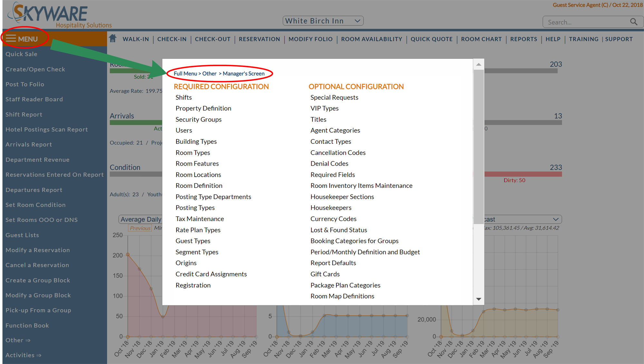Open the Average Daily chart dropdown
644x364 pixels.
[140, 219]
